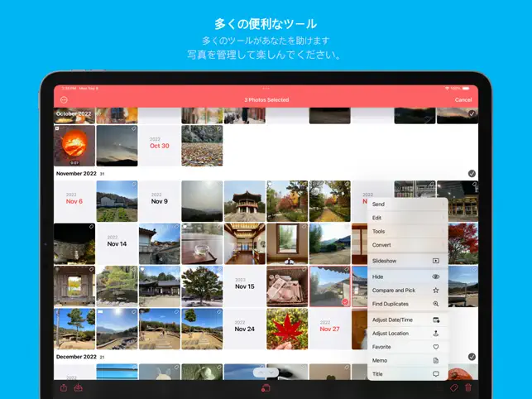Tap the multitasking three dots at top
Viewport: 532px width, 399px height.
[x=266, y=89]
